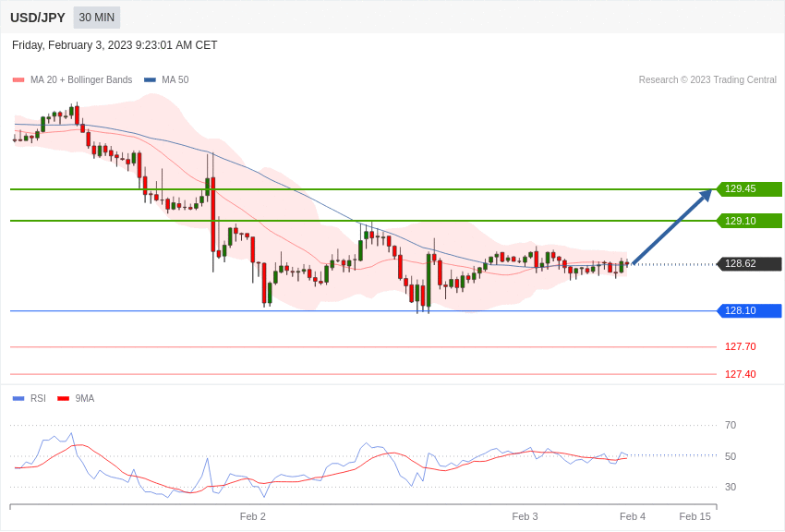Click the RSI 30 axis value
This screenshot has width=785, height=532.
click(731, 487)
